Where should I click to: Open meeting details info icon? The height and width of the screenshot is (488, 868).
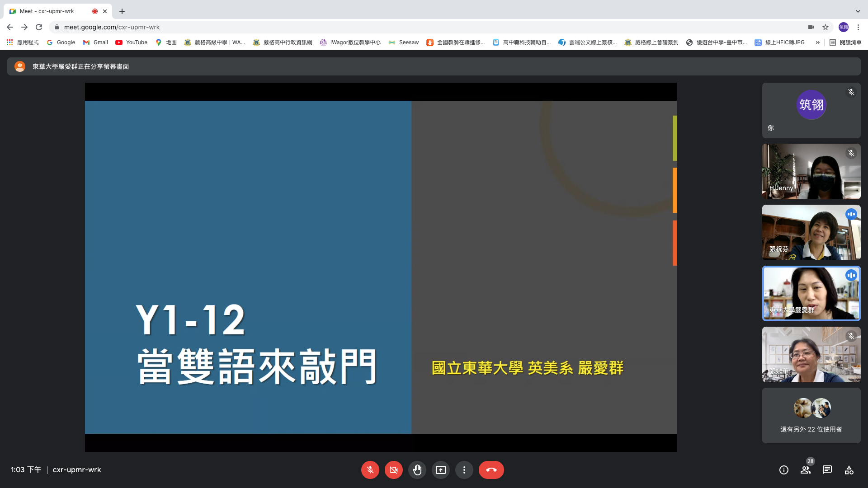point(783,470)
